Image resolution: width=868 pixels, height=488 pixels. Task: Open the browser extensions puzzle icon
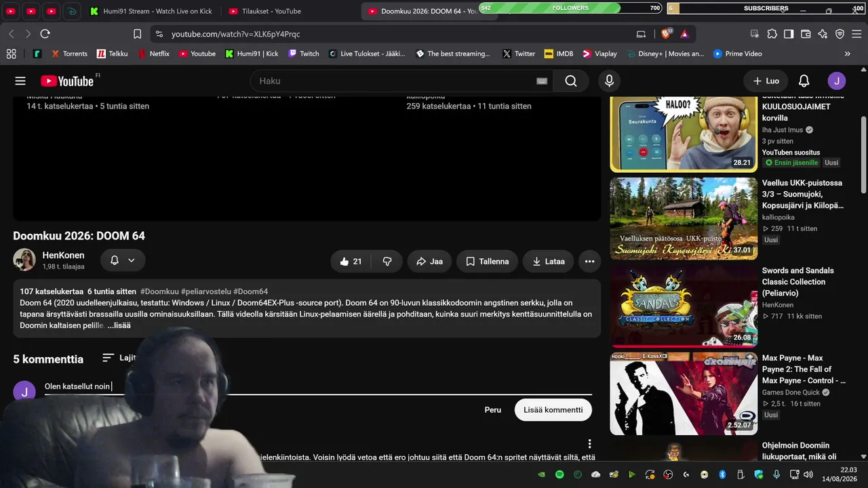pos(772,34)
